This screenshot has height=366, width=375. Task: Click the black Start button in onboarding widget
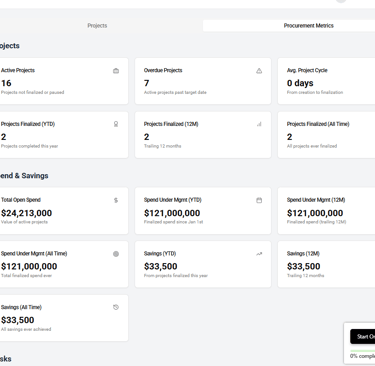click(x=363, y=337)
